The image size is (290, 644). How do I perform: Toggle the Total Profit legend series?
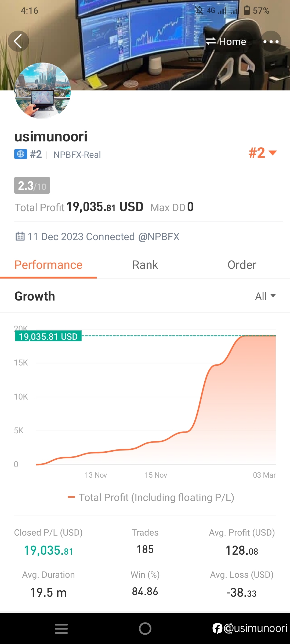point(151,497)
